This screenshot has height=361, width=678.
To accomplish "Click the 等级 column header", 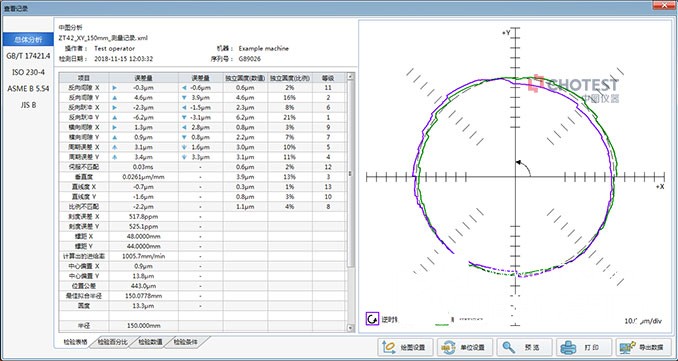I will tap(329, 78).
